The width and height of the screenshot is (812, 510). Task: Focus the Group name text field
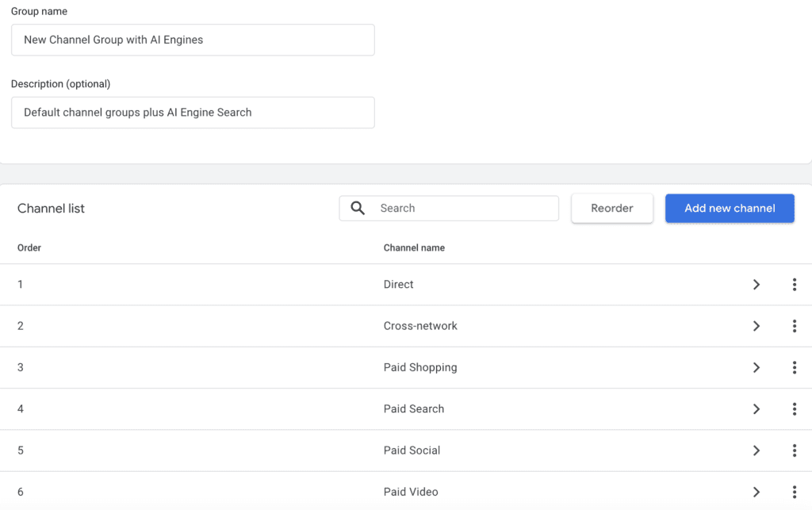coord(193,40)
